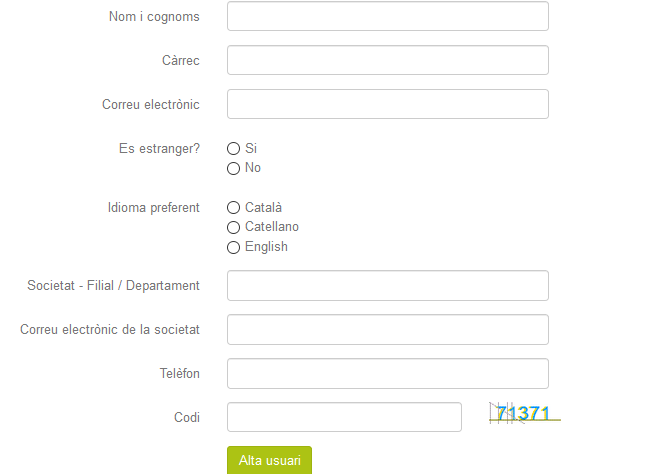
Task: Click the Telèfon input field
Action: (387, 374)
